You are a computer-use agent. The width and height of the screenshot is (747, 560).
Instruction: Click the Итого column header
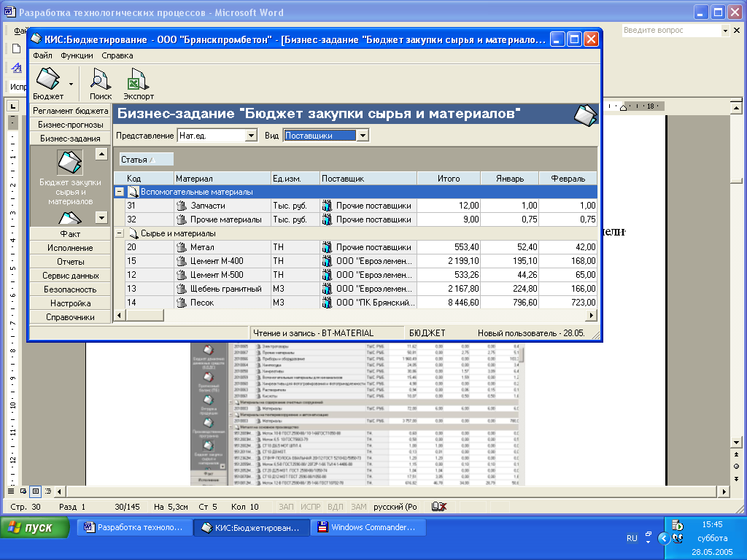(449, 179)
